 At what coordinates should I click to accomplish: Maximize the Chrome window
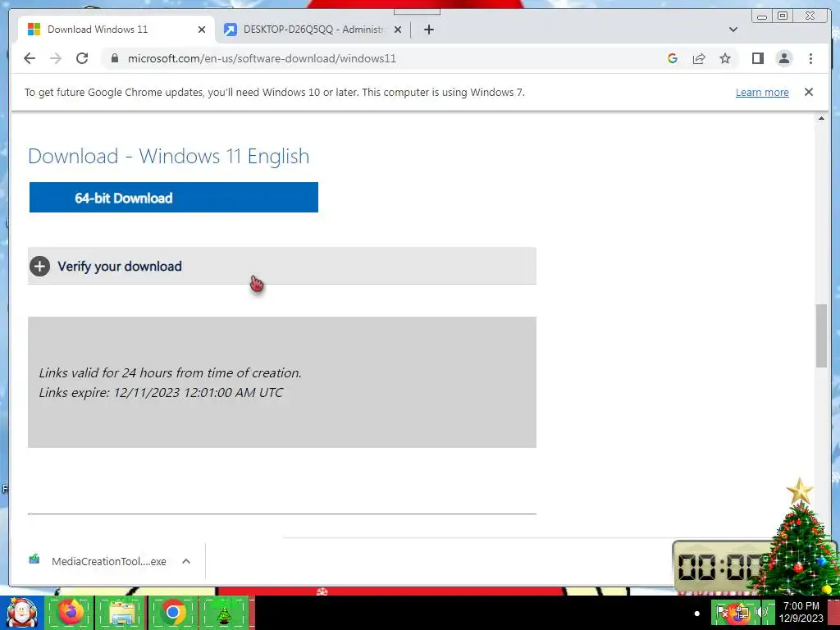click(783, 16)
